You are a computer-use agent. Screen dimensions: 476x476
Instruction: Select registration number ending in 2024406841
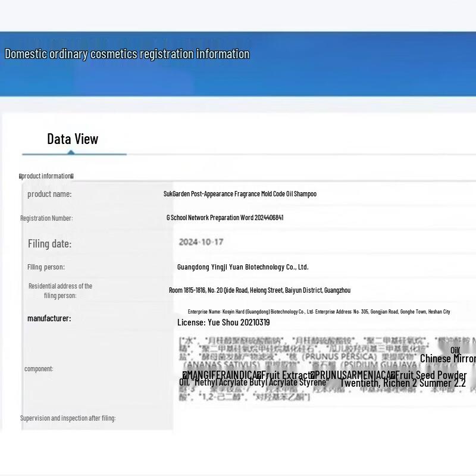[225, 218]
